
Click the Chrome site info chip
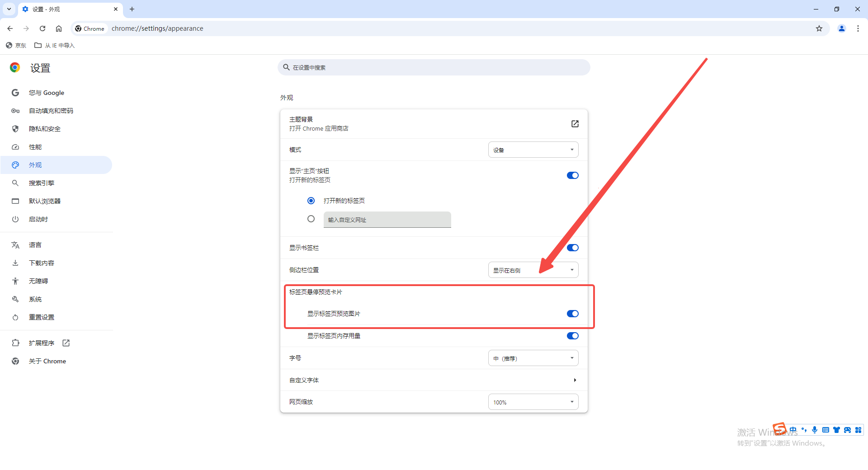coord(90,28)
